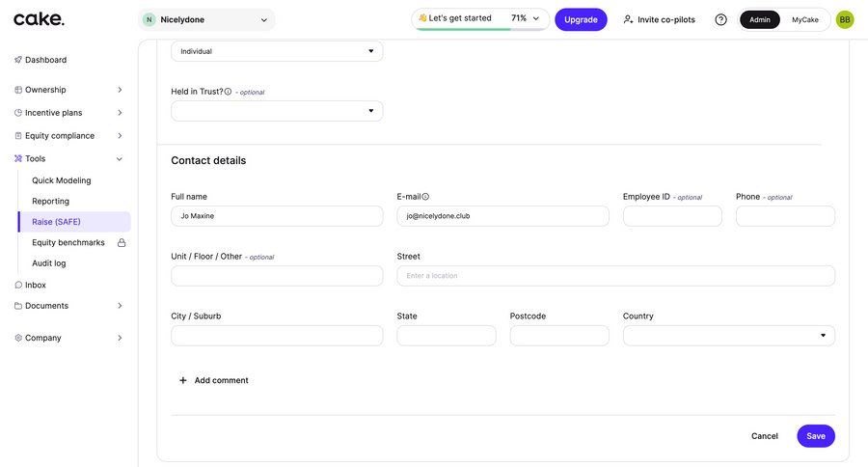Open the Held in Trust dropdown
The image size is (868, 467).
click(x=277, y=111)
